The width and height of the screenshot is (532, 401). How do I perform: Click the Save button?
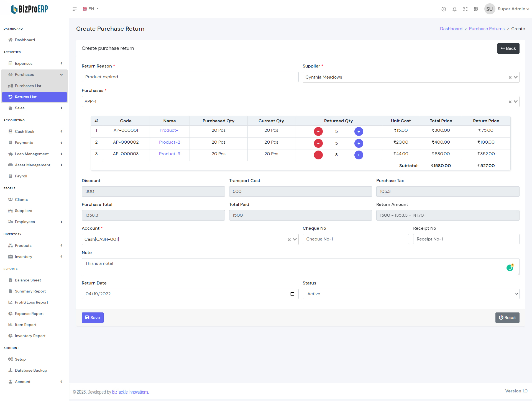[x=93, y=318]
